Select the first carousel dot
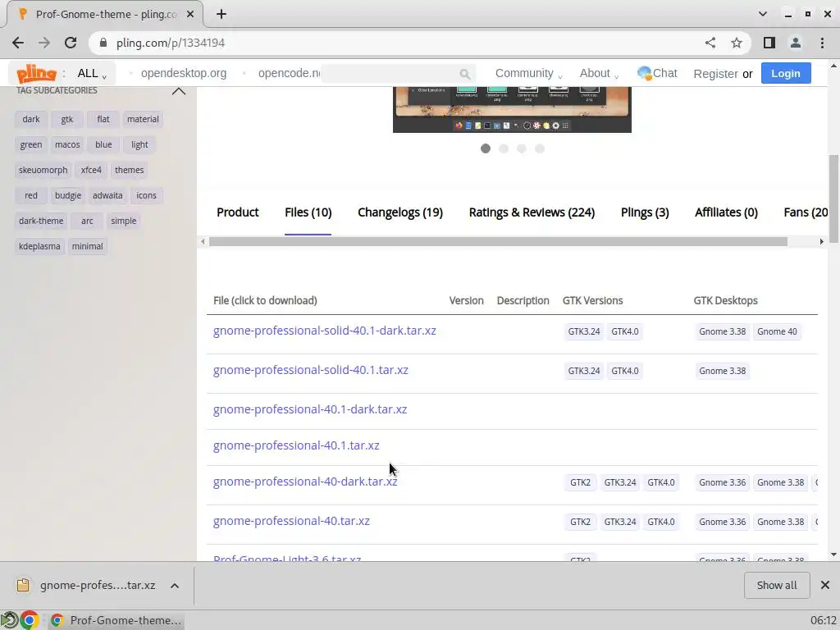The image size is (840, 630). 486,148
